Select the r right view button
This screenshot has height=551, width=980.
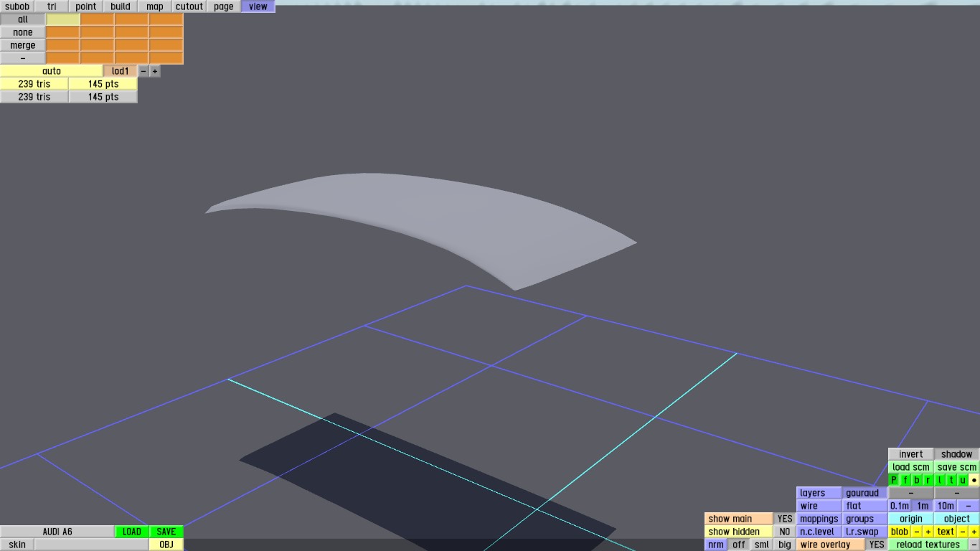[928, 480]
